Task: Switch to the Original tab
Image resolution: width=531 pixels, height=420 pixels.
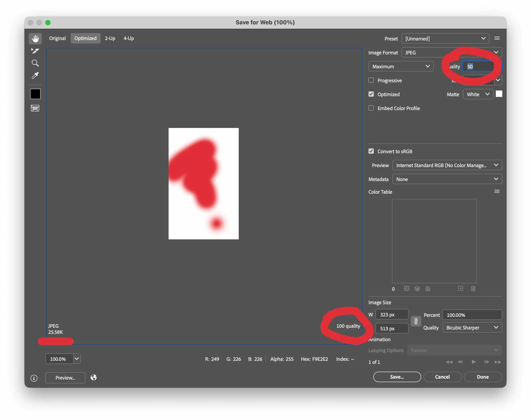Action: pos(57,38)
